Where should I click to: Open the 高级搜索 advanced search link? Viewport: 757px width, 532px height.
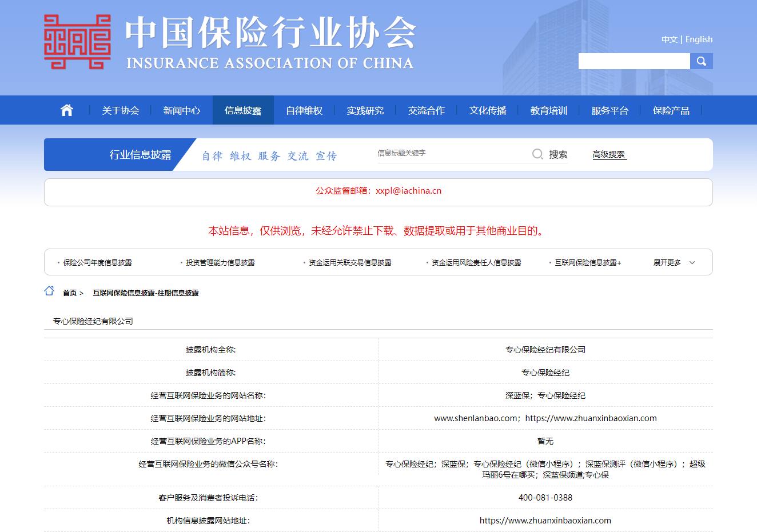pos(609,154)
